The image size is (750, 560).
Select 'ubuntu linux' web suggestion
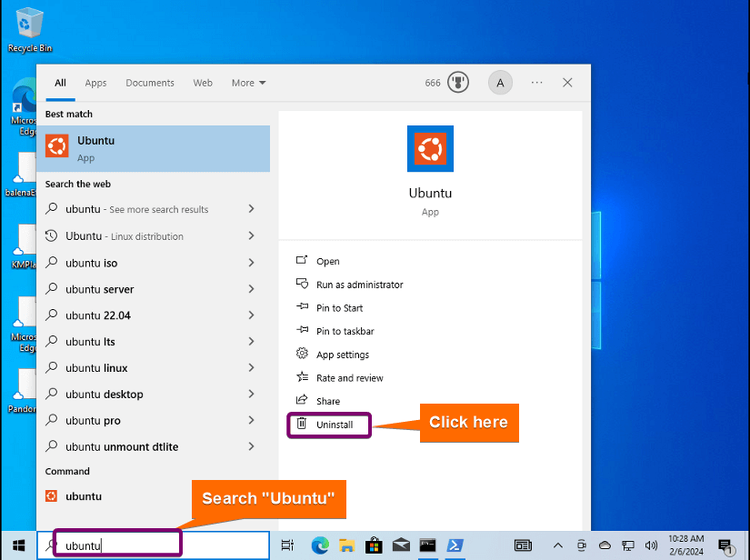click(96, 368)
